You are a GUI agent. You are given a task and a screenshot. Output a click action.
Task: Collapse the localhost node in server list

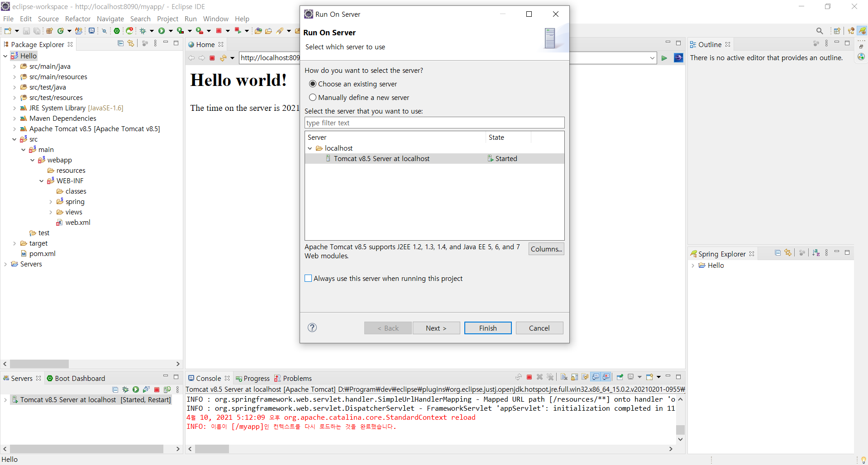tap(310, 148)
